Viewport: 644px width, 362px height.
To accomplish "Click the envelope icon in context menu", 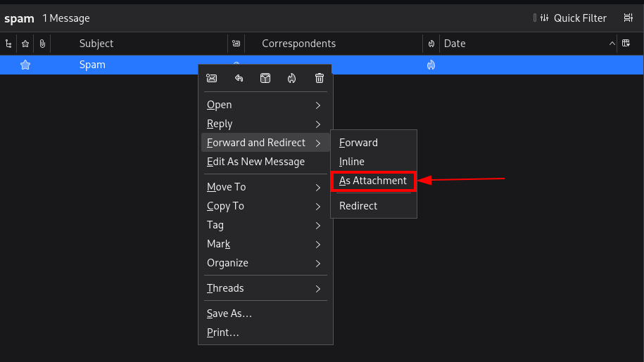I will coord(211,78).
